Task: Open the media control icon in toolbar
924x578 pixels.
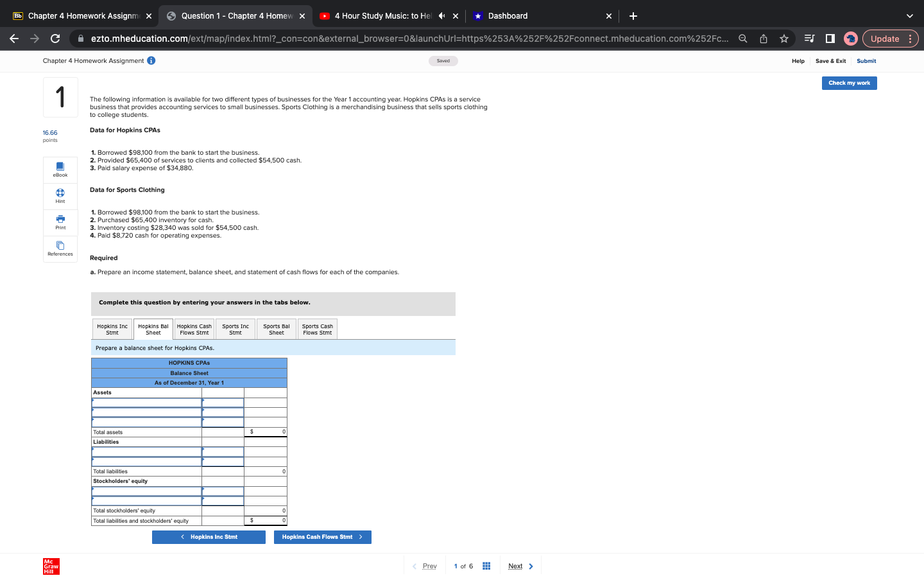Action: coord(810,39)
